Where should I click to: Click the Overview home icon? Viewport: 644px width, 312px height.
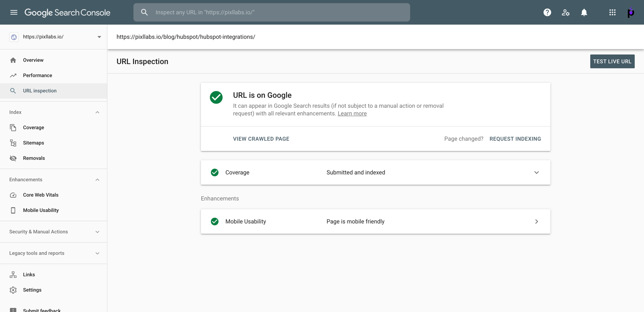click(13, 60)
